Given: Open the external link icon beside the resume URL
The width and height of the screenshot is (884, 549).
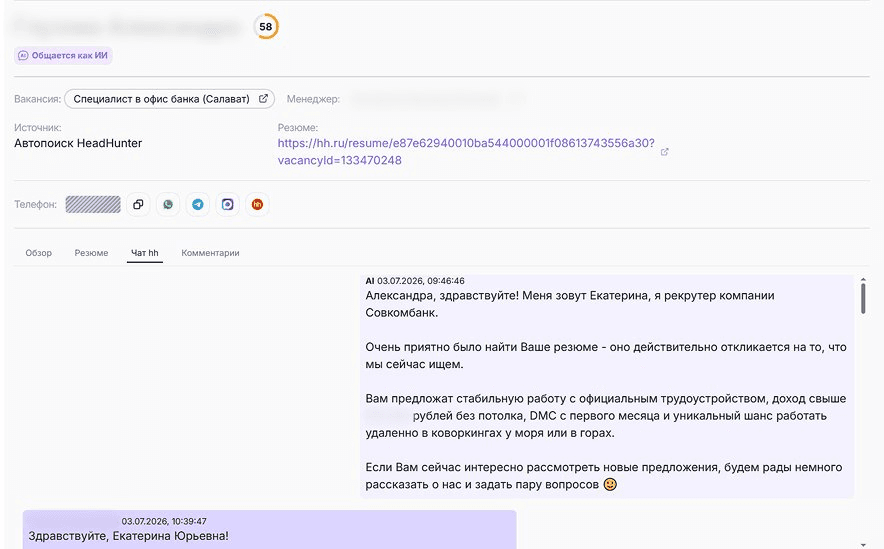Looking at the screenshot, I should 665,152.
